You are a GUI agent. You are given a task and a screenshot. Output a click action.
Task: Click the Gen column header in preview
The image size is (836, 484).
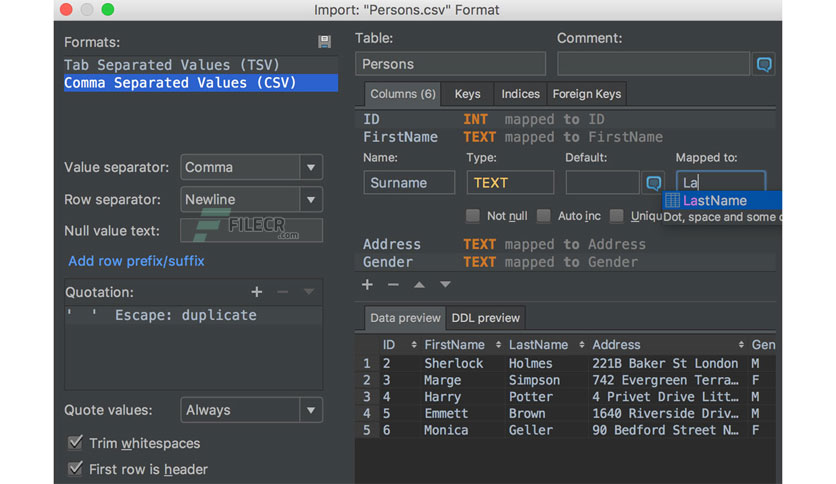point(763,345)
